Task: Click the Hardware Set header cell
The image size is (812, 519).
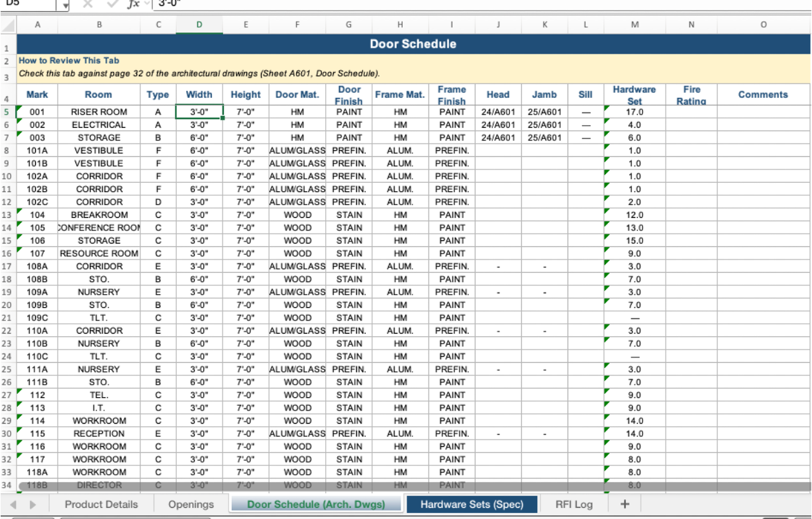Action: (x=634, y=95)
